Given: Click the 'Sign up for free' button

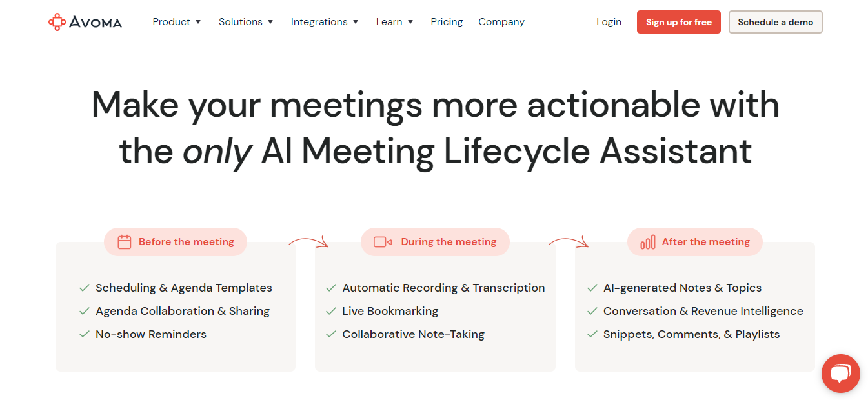Looking at the screenshot, I should click(678, 21).
